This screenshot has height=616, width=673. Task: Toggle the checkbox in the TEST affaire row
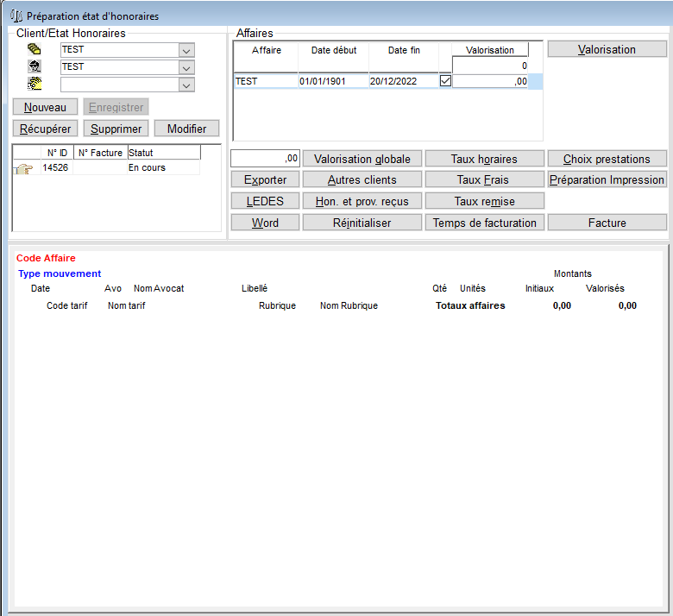(x=445, y=81)
